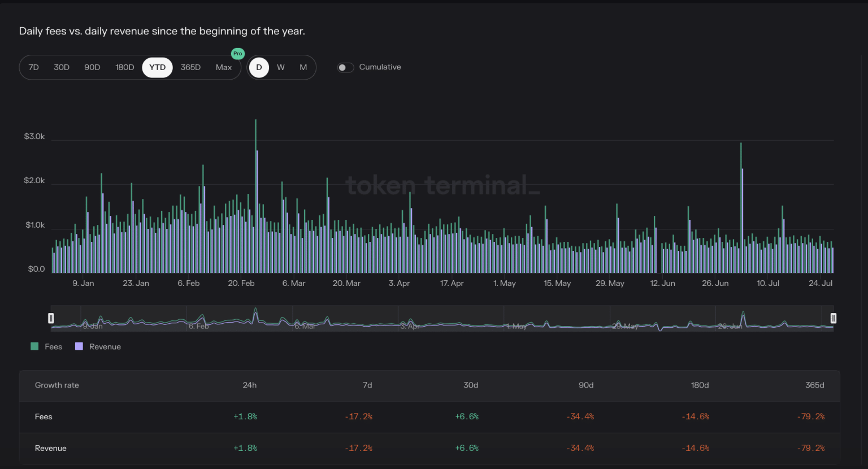This screenshot has width=868, height=469.
Task: Select the Max time range with Pro badge
Action: click(x=224, y=67)
